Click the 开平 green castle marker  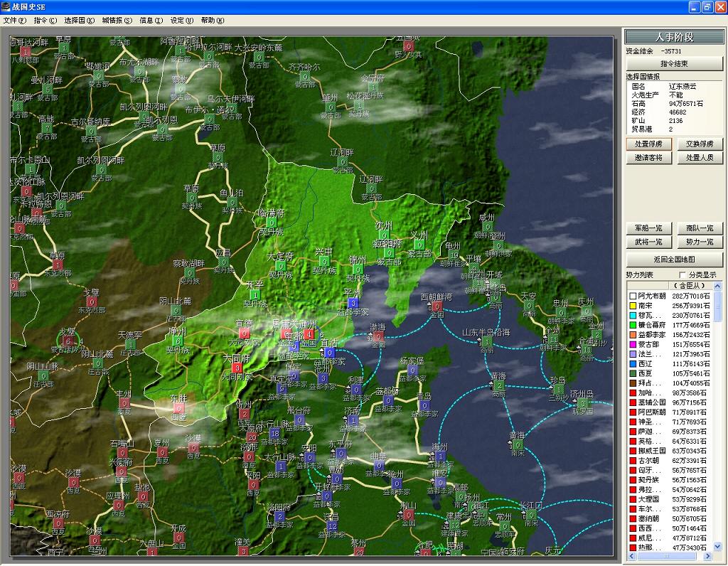click(x=254, y=294)
